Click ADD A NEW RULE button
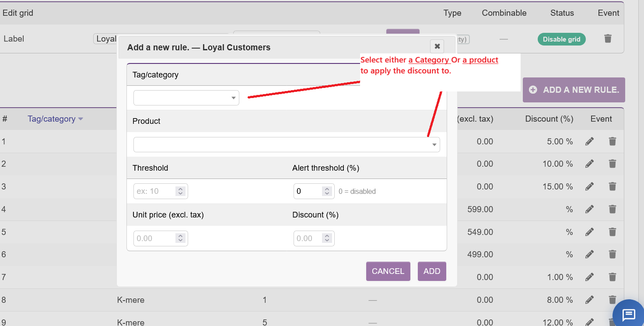 click(x=574, y=90)
